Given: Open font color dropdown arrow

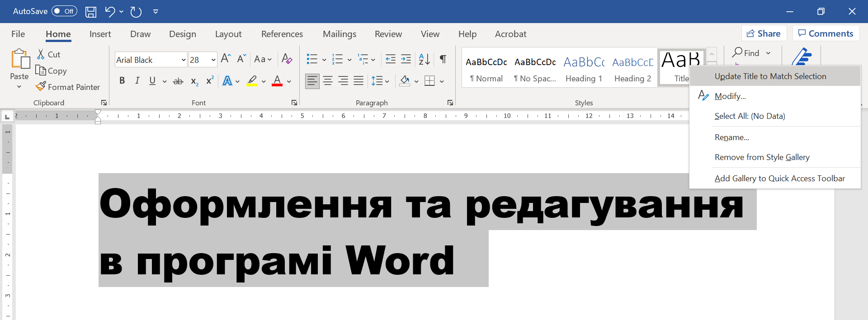Looking at the screenshot, I should [x=289, y=81].
